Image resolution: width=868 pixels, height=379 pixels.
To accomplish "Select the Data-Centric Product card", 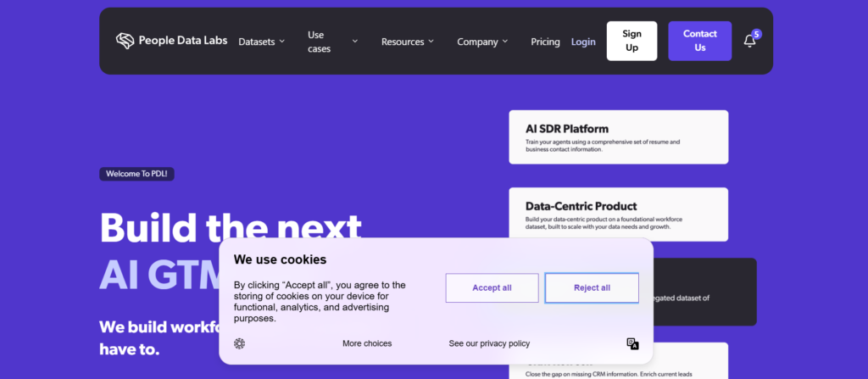I will [x=618, y=214].
